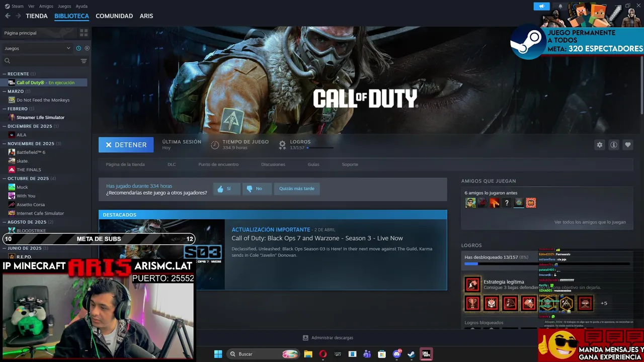Go back with the left arrow
The width and height of the screenshot is (644, 362).
(x=8, y=16)
